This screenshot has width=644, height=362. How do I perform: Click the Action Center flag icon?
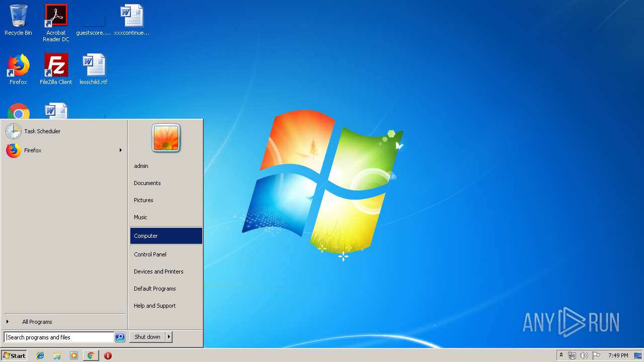[596, 355]
